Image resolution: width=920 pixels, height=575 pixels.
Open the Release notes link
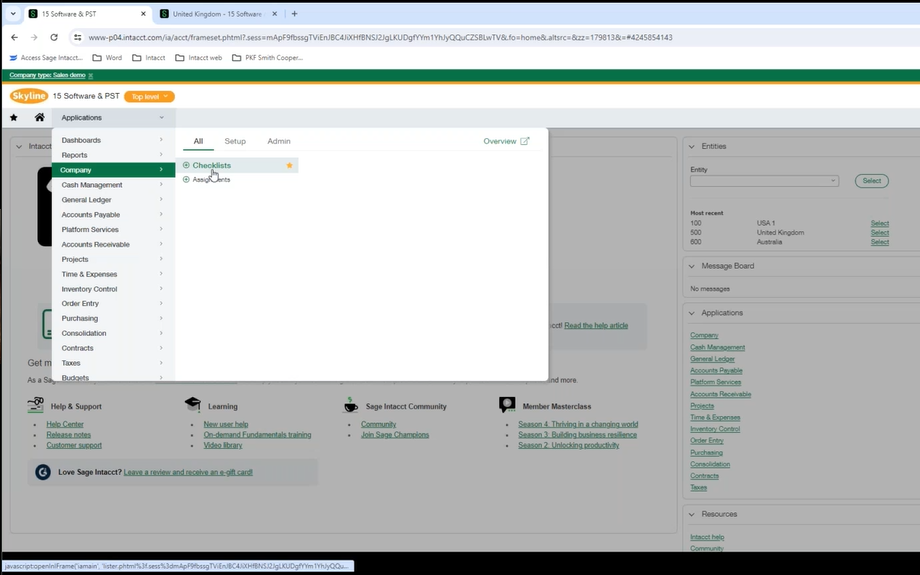(69, 435)
